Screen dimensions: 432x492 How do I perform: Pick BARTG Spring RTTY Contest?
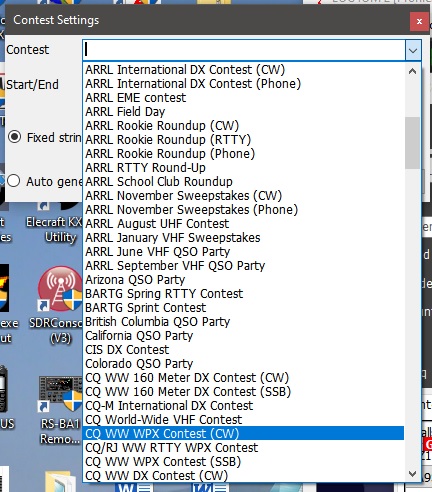click(243, 294)
